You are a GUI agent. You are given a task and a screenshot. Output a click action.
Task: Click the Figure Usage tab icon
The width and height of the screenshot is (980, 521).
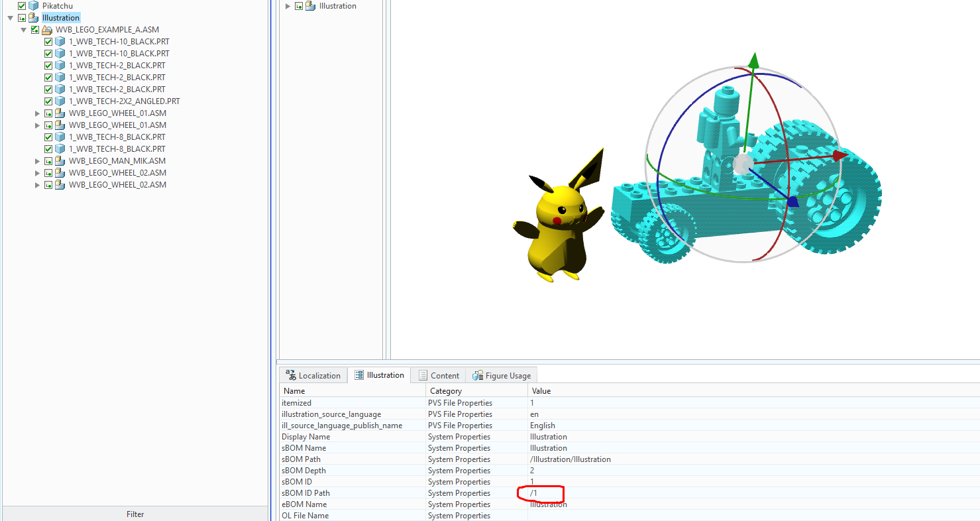coord(478,375)
